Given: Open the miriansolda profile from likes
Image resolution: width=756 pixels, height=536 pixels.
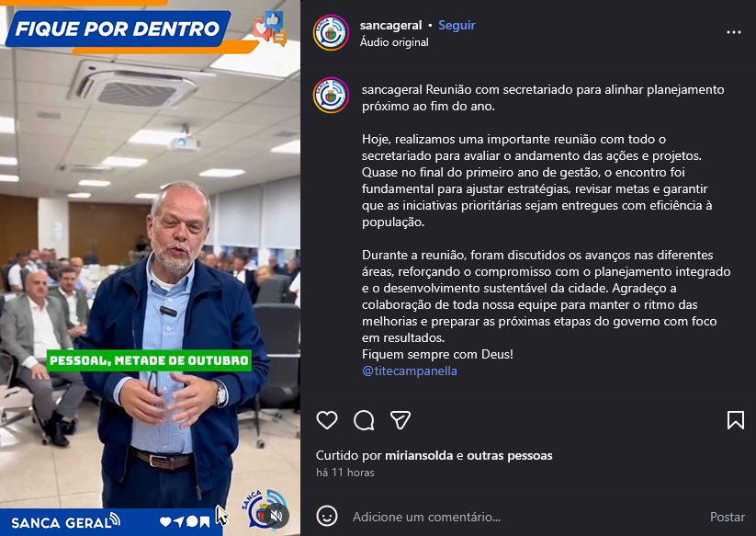Looking at the screenshot, I should click(x=419, y=455).
